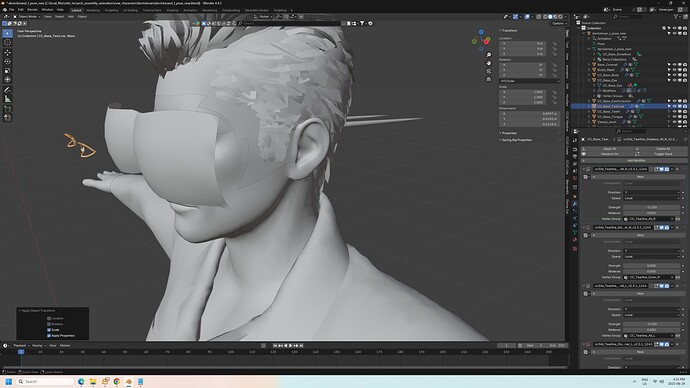Click the Blender logo app menu
Screen dimensions: 690x388
click(x=4, y=9)
